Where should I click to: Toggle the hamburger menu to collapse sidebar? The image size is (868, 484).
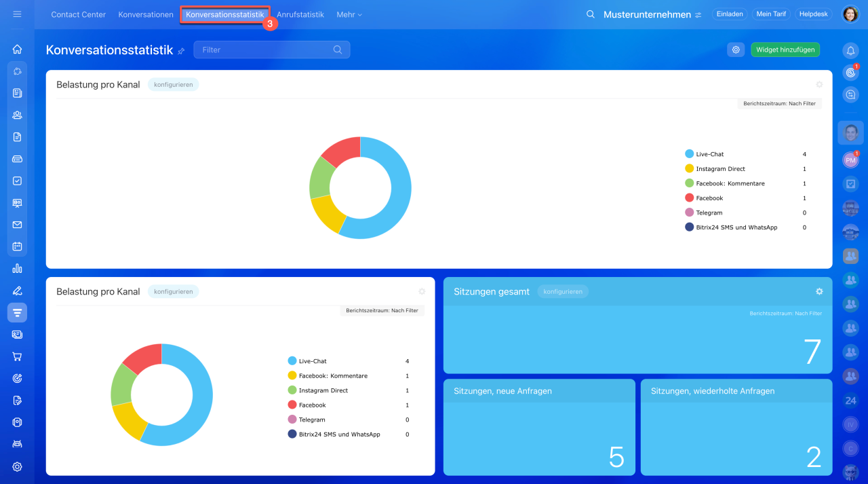coord(17,14)
